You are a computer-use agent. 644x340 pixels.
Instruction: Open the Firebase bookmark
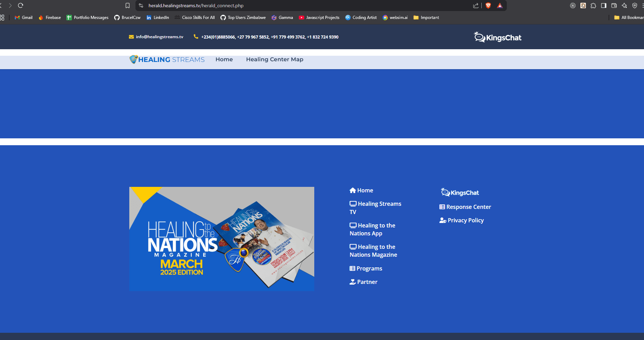(x=50, y=18)
